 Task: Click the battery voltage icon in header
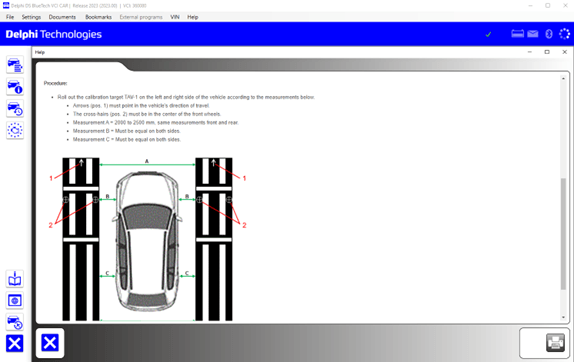point(517,34)
